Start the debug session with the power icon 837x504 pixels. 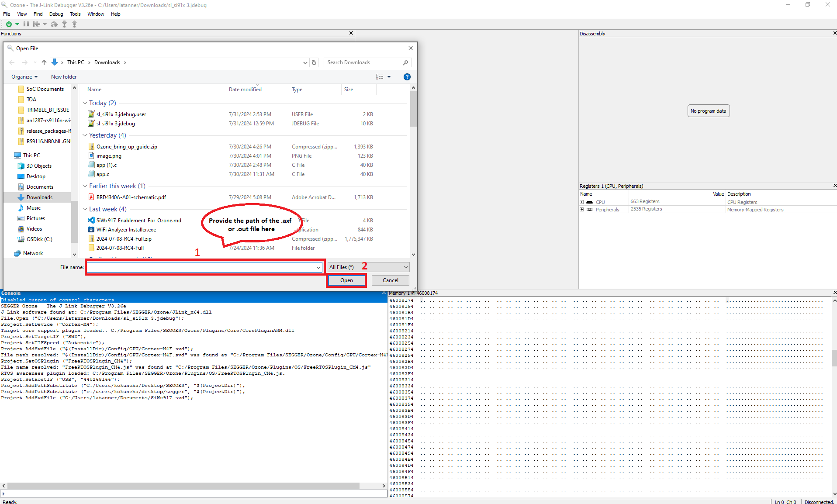point(9,24)
